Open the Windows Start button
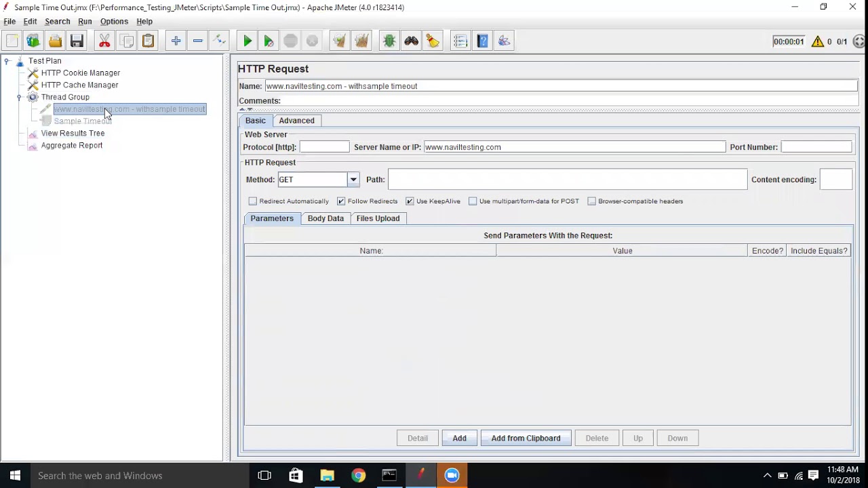 pyautogui.click(x=15, y=476)
